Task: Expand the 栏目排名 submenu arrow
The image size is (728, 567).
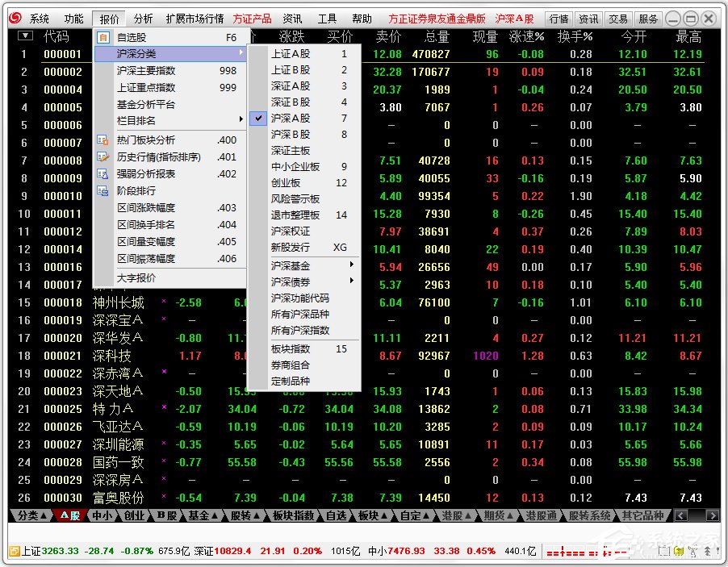Action: (241, 119)
